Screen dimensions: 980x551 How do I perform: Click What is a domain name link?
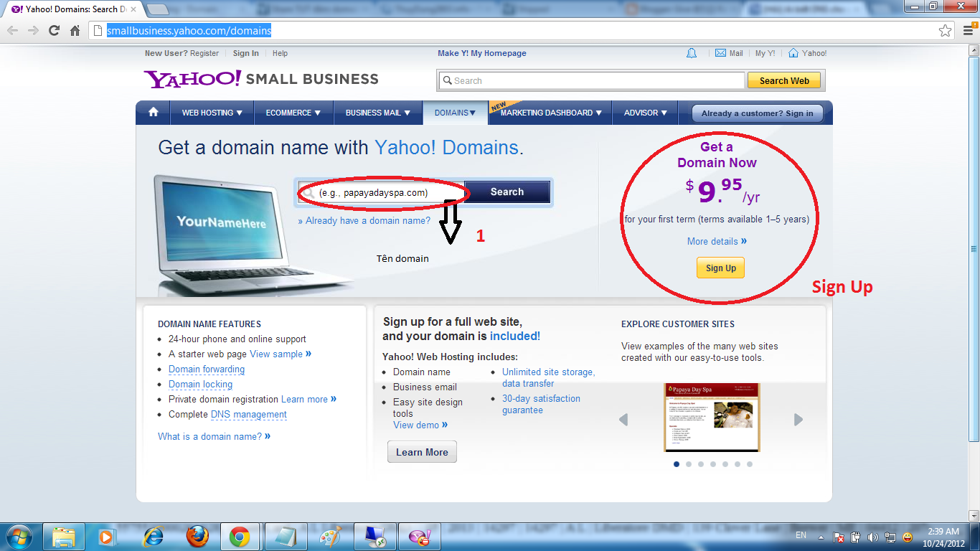tap(214, 436)
